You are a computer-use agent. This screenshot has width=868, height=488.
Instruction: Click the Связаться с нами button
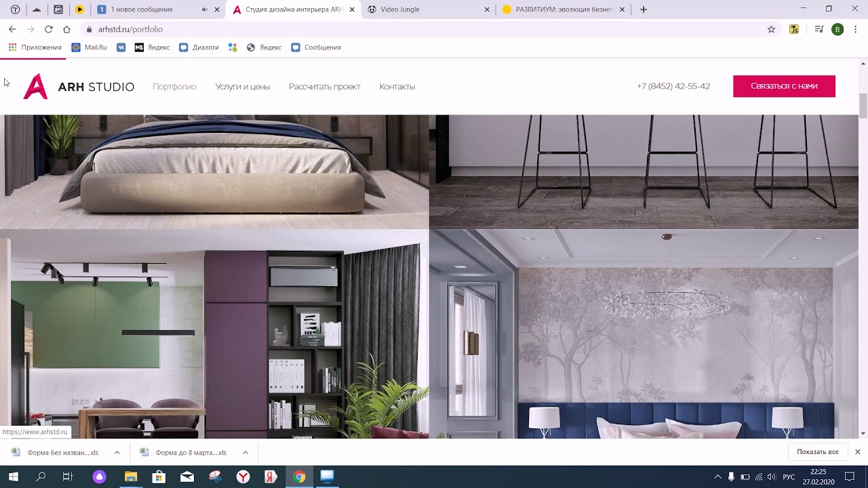[x=784, y=86]
